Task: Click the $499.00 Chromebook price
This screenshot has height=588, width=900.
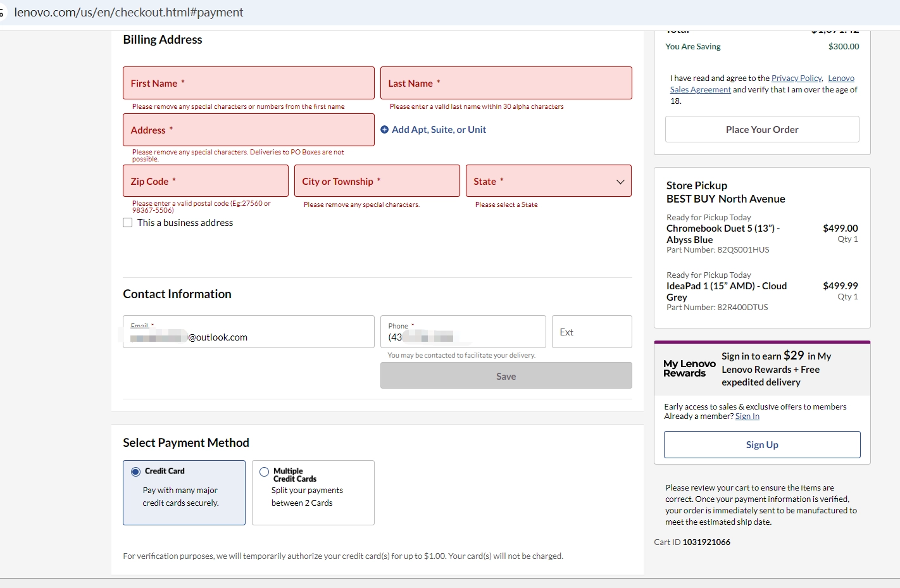Action: 841,228
